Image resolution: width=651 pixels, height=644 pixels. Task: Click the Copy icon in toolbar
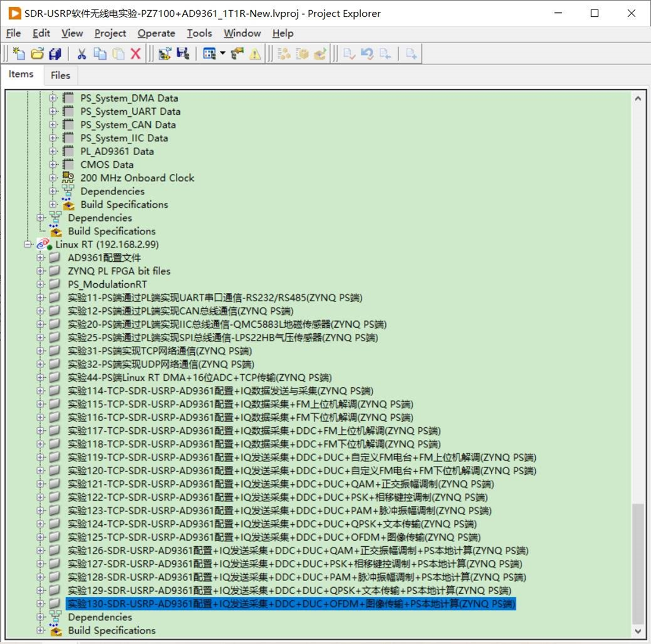coord(99,53)
